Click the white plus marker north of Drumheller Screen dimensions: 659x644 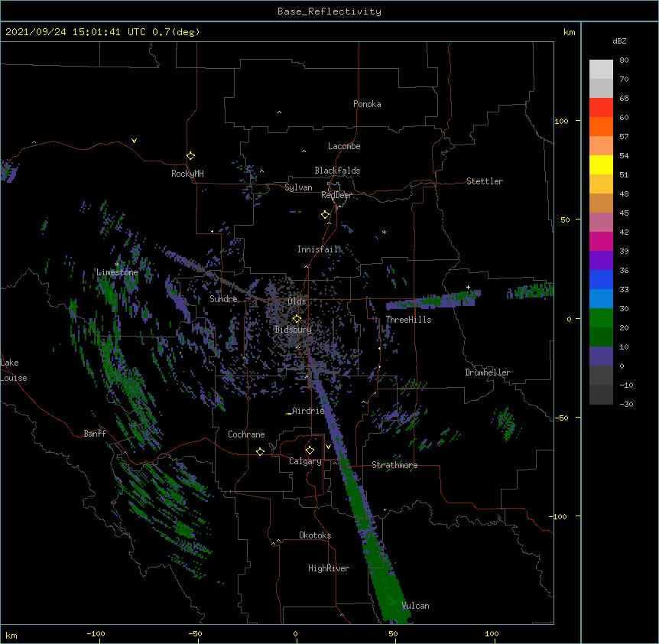click(x=468, y=287)
